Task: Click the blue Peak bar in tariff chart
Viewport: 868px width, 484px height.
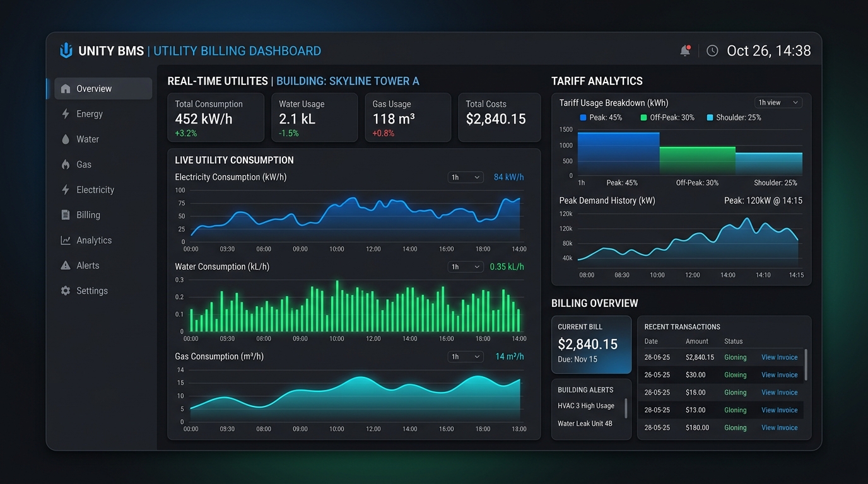Action: pos(619,154)
